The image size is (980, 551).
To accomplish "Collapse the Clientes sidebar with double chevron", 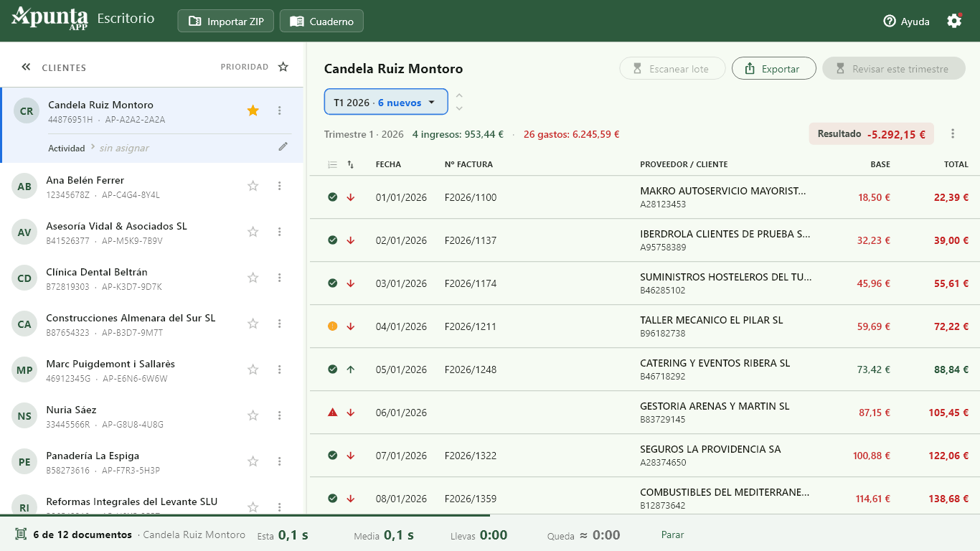I will pyautogui.click(x=26, y=67).
